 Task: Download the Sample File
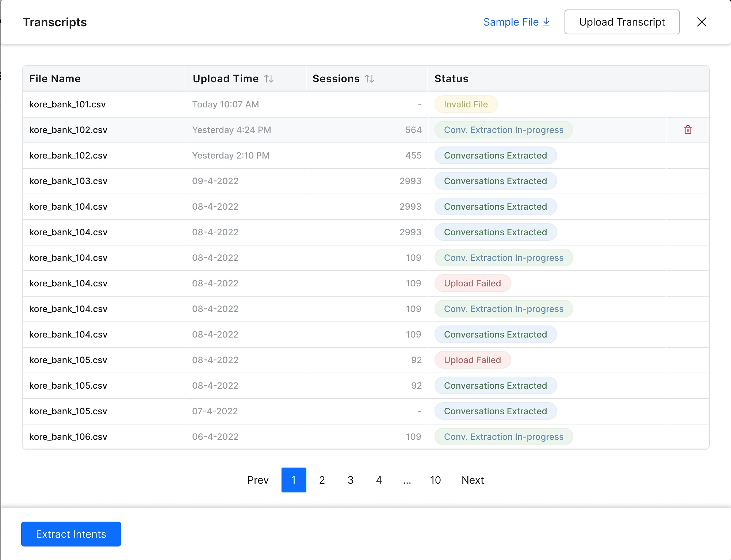pos(516,22)
